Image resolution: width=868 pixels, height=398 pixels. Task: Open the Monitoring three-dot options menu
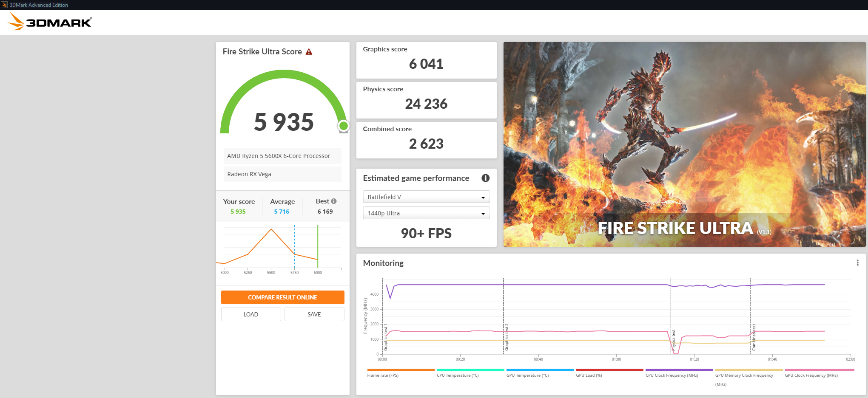pos(857,263)
